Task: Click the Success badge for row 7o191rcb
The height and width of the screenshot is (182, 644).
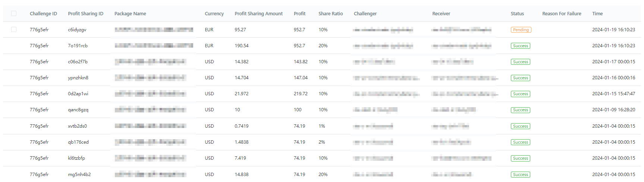Action: [520, 46]
